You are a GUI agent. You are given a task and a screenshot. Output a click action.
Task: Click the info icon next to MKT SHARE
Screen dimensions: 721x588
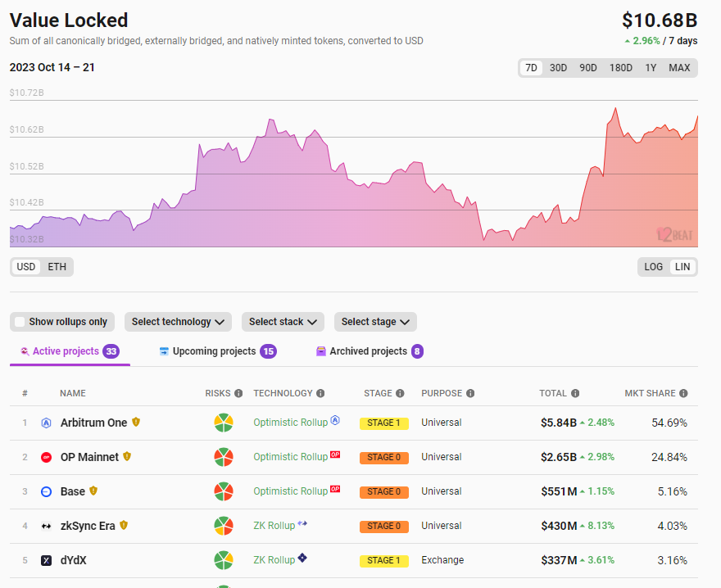[683, 394]
